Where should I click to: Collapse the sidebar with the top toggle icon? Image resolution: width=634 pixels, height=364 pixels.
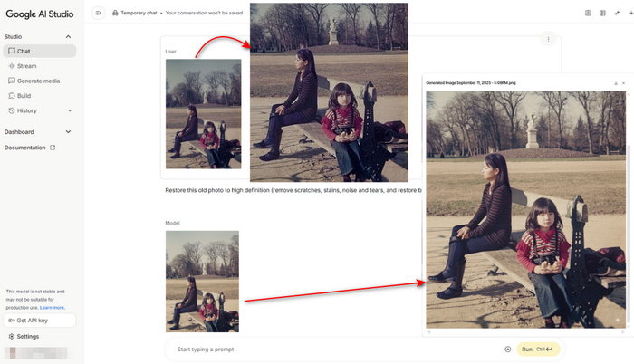pos(98,14)
